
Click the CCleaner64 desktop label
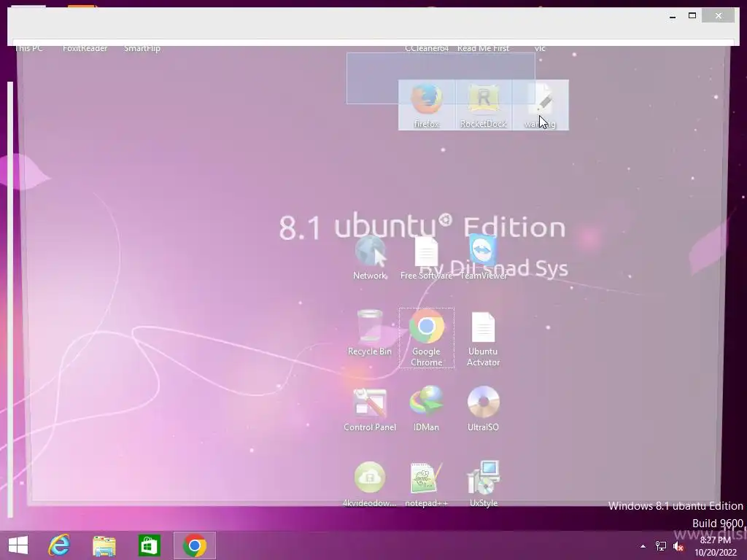(426, 49)
